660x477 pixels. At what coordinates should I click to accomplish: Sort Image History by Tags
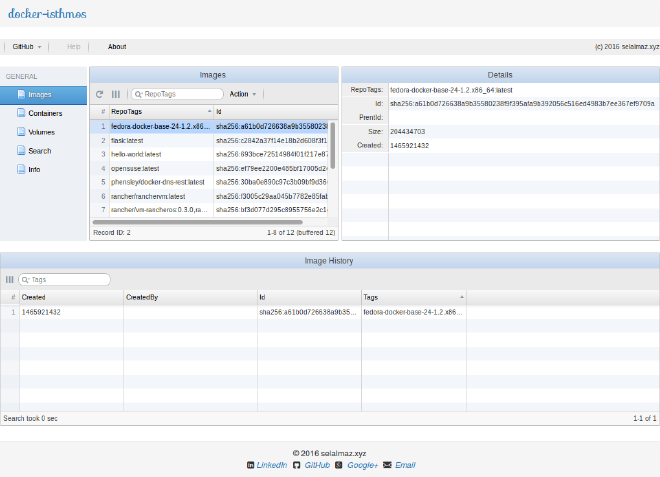point(414,297)
